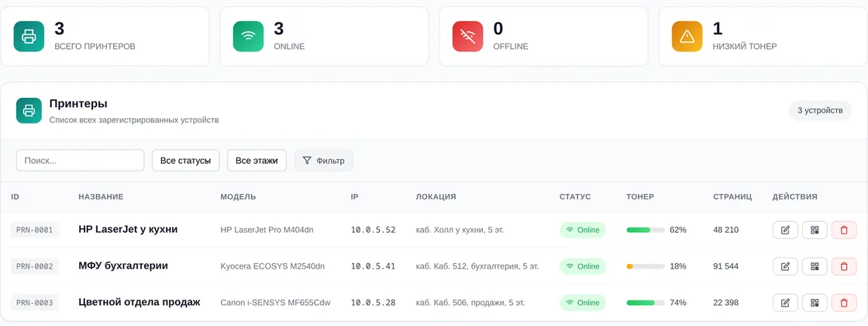Open the Все статусы status dropdown
868x326 pixels.
(x=185, y=161)
